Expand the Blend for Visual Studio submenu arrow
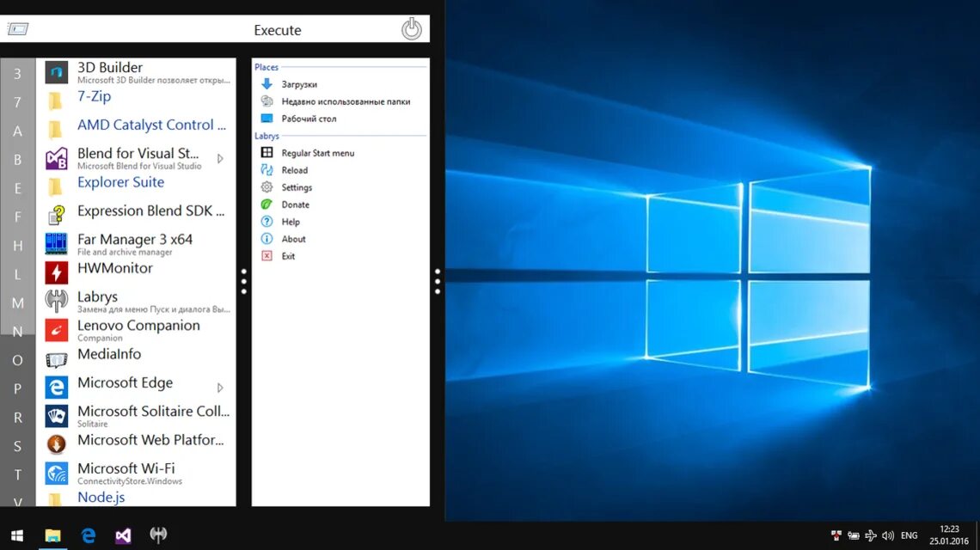 coord(220,159)
